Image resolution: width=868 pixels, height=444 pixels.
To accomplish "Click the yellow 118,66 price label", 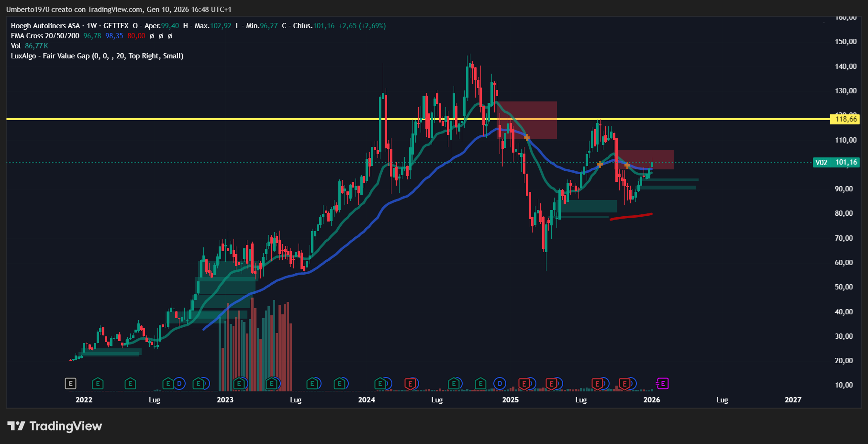I will [x=846, y=119].
